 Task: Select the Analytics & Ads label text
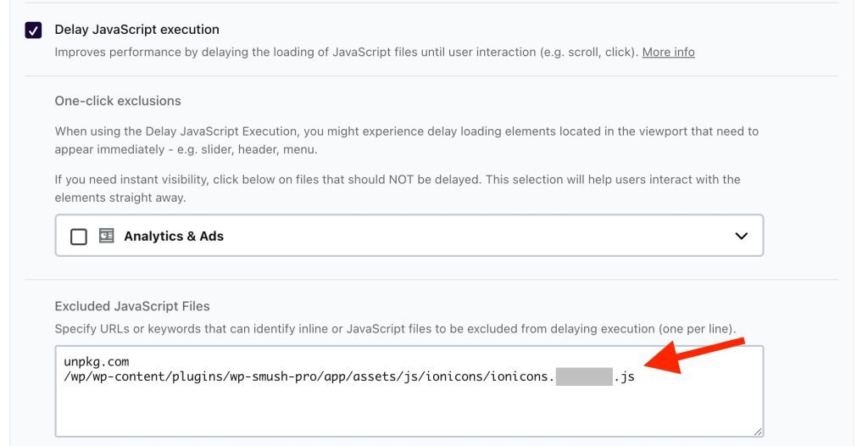174,236
